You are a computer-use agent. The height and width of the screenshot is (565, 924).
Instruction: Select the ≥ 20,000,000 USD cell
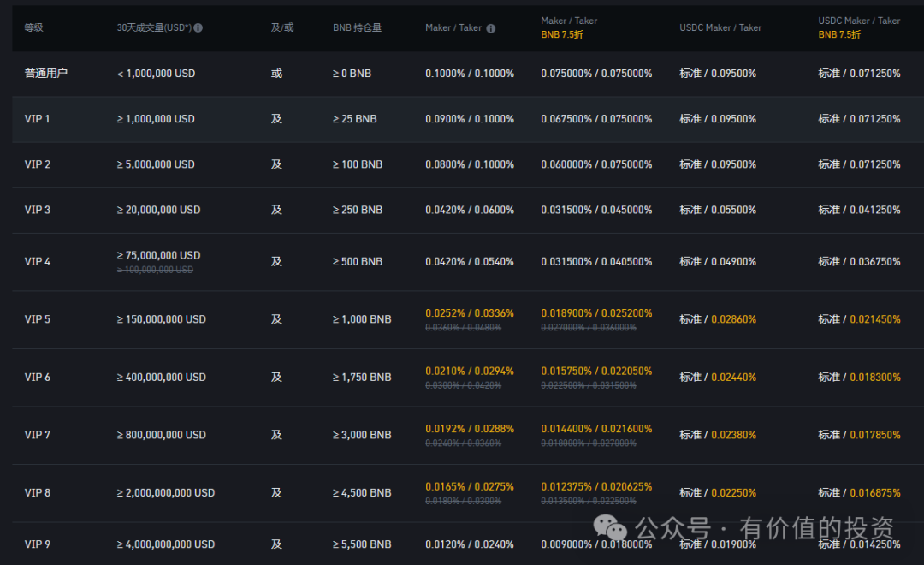(x=158, y=210)
